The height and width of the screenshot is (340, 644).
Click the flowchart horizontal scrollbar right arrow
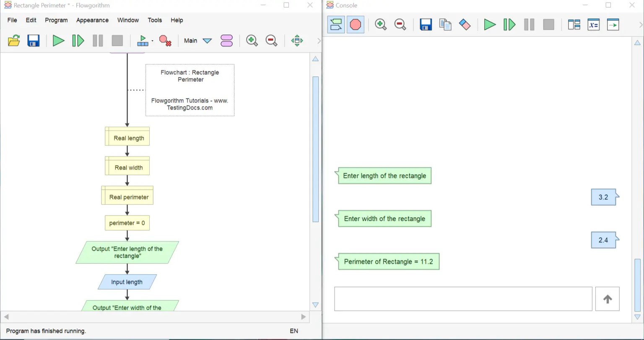[x=304, y=317]
